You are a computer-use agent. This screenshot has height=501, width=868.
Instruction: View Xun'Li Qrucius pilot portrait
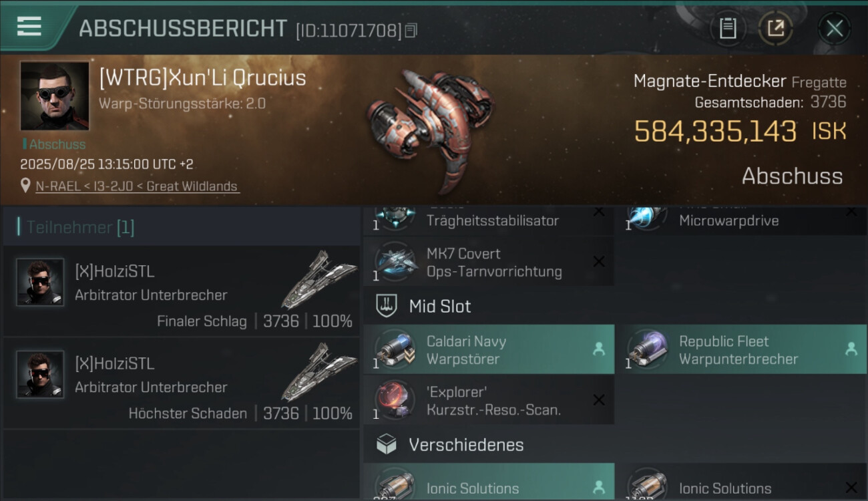55,96
